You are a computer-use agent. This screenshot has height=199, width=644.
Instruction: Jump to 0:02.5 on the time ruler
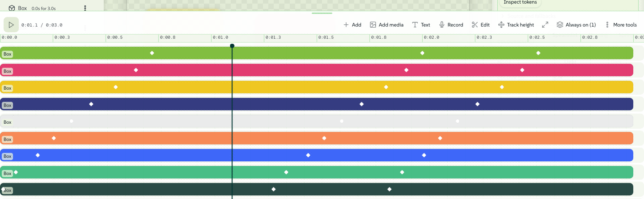point(537,37)
